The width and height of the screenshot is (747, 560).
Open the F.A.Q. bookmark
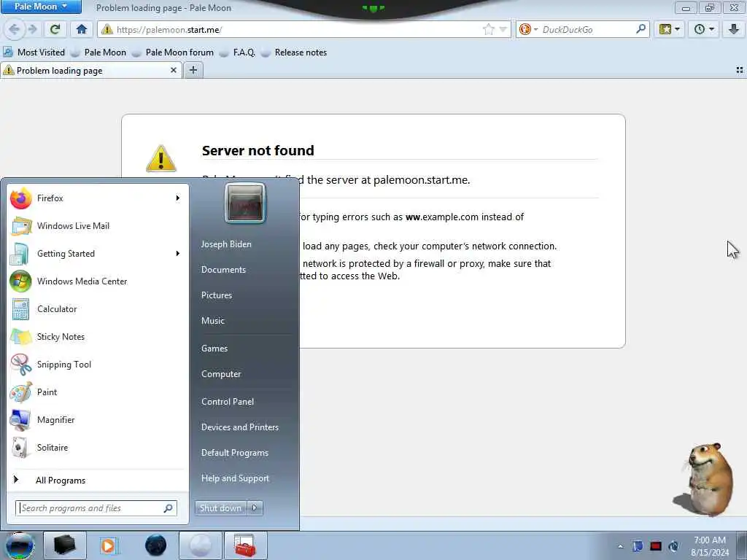[237, 52]
